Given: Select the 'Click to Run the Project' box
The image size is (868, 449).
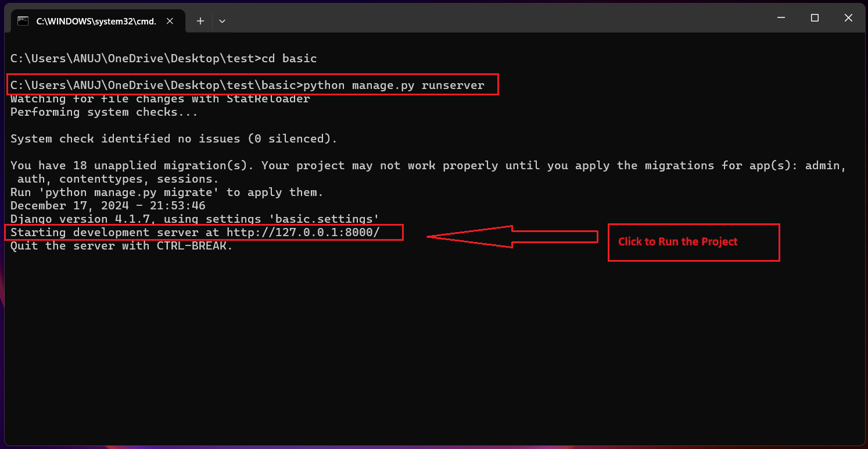Looking at the screenshot, I should [693, 243].
